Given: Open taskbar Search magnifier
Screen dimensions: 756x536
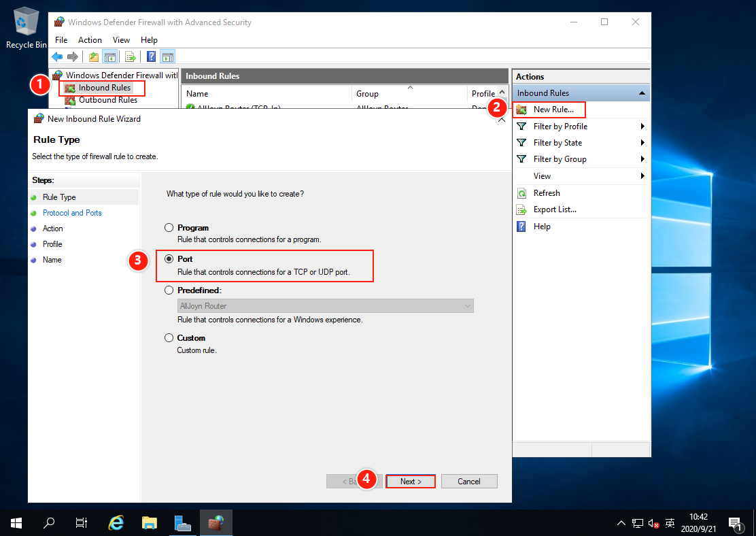Looking at the screenshot, I should click(49, 523).
